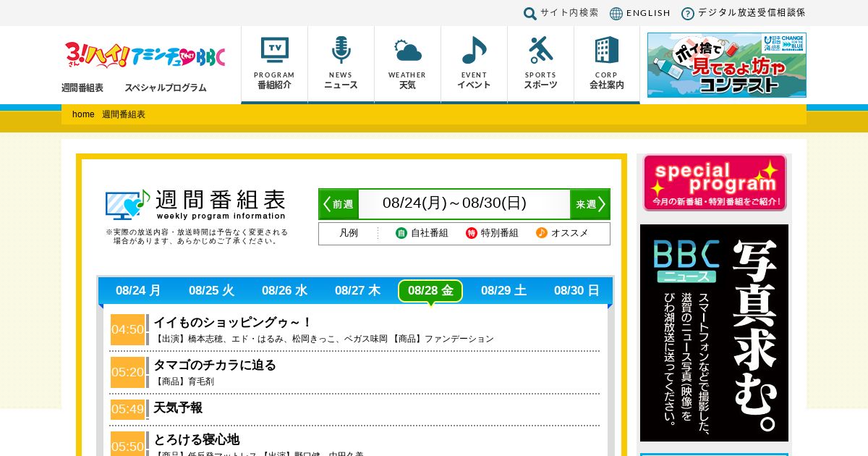Go to next week 来週
Image resolution: width=868 pixels, height=456 pixels.
pos(590,204)
